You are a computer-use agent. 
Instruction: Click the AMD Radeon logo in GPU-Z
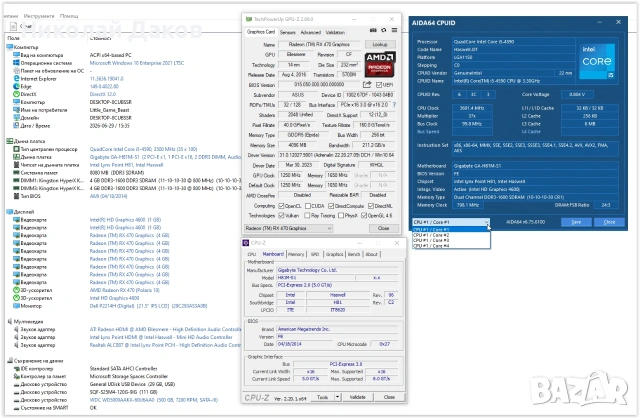pyautogui.click(x=380, y=64)
